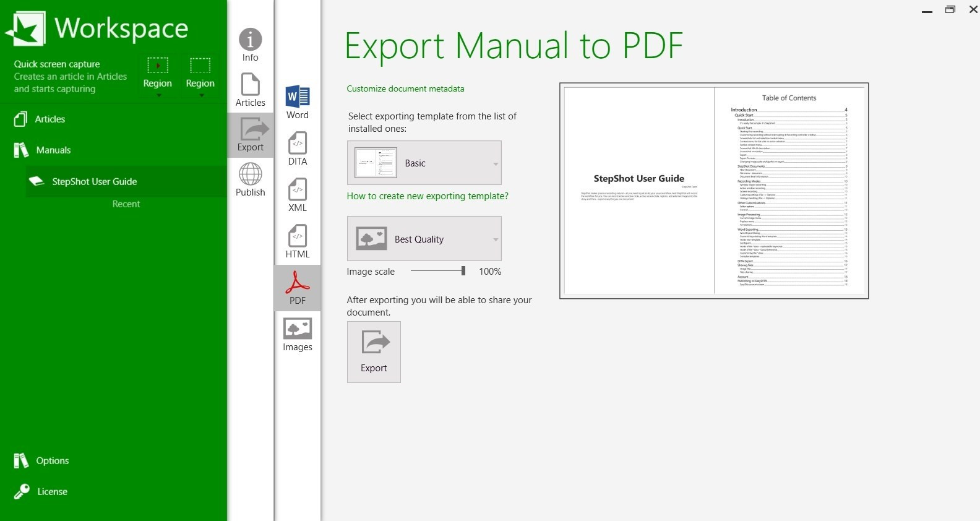Adjust the Image scale slider
Screen dimensions: 980x521
point(438,271)
